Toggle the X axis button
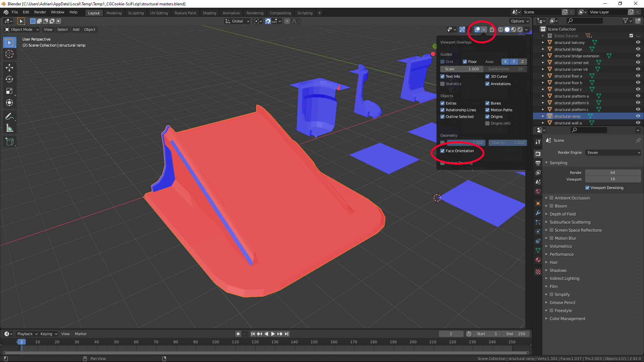 (505, 62)
